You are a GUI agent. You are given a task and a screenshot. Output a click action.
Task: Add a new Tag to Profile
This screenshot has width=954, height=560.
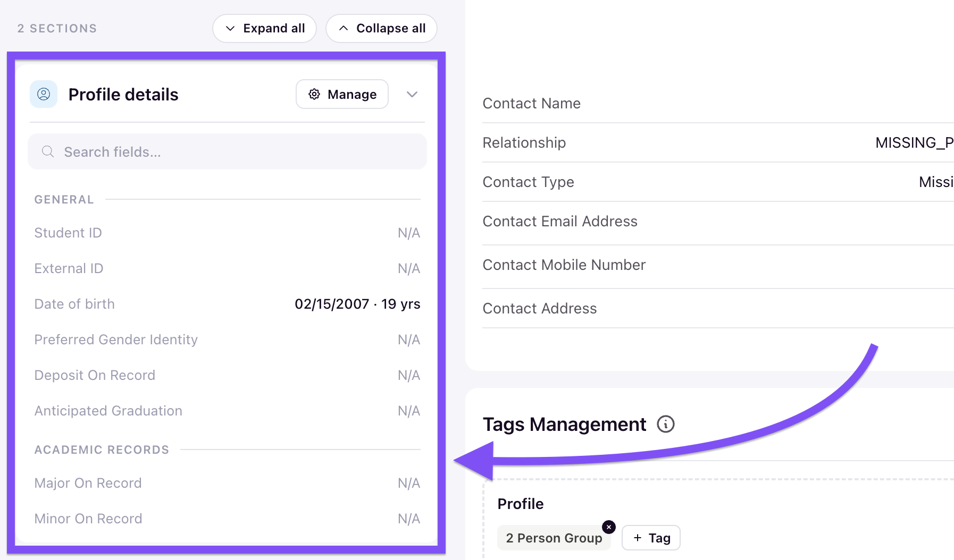point(651,538)
